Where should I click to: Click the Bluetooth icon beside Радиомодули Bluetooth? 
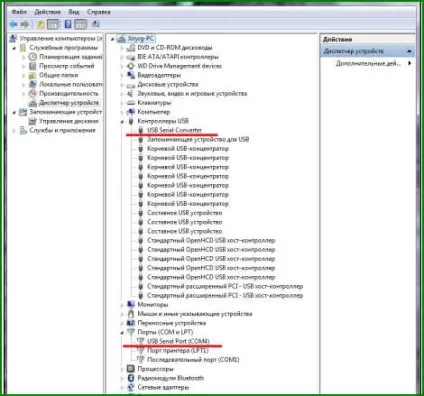pos(131,378)
